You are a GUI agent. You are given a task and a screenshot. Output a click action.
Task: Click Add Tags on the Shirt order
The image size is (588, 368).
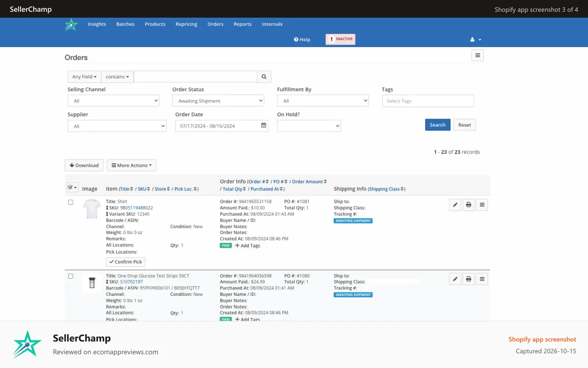(247, 245)
